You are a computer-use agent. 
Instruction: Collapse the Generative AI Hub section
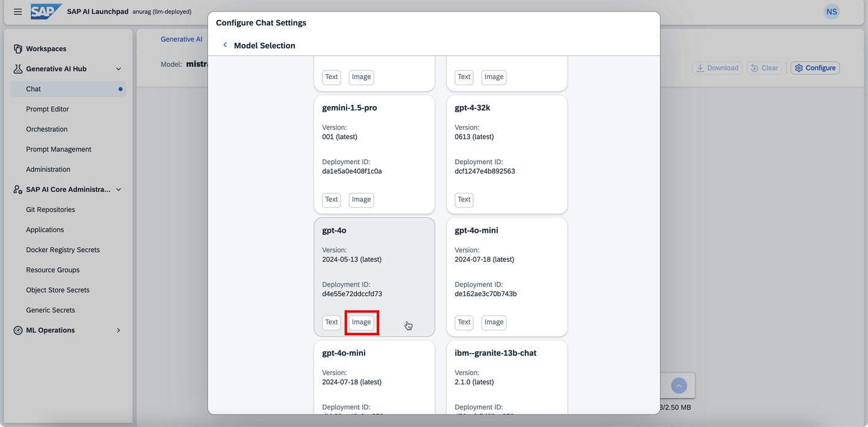pos(118,69)
